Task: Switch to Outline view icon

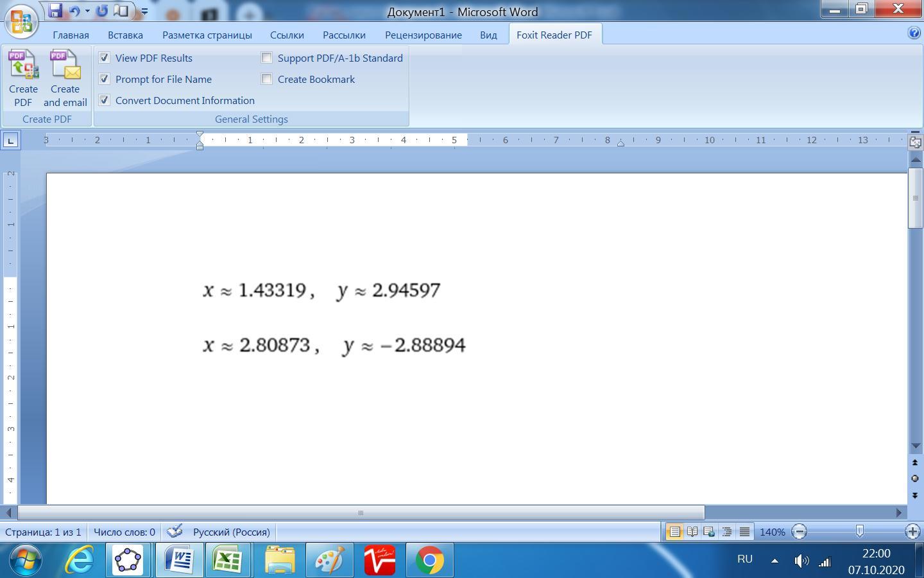Action: point(726,532)
